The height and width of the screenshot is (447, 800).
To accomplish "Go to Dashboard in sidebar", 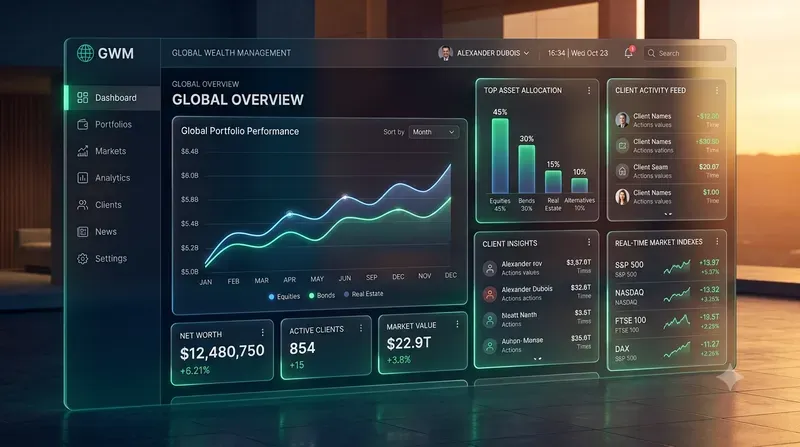I will tap(113, 97).
